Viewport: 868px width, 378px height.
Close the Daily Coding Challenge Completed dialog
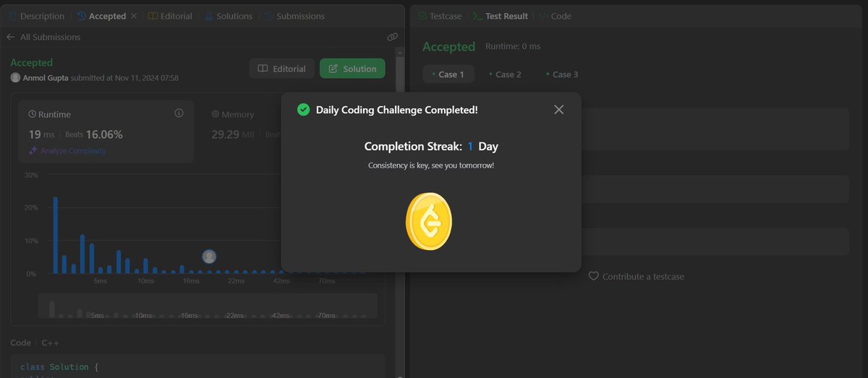pos(558,109)
